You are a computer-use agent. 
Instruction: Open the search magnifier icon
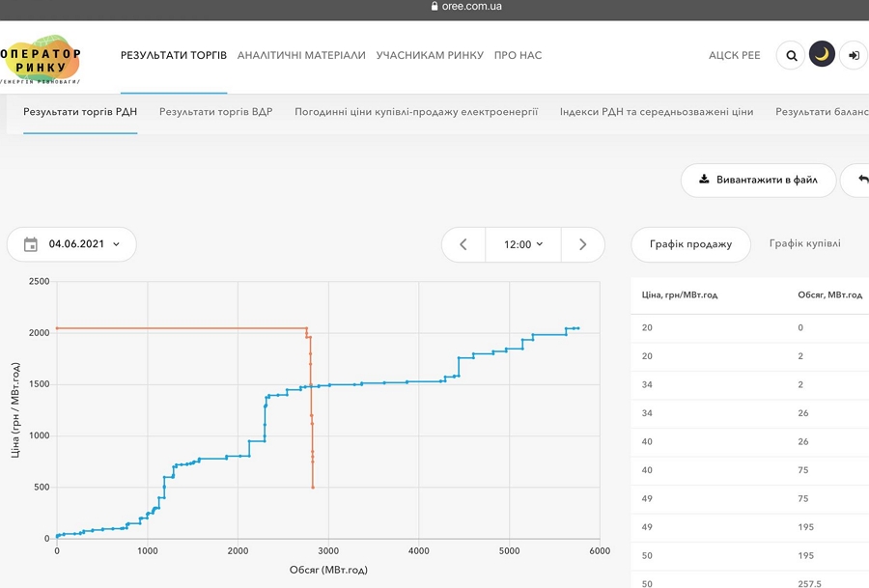pyautogui.click(x=792, y=55)
